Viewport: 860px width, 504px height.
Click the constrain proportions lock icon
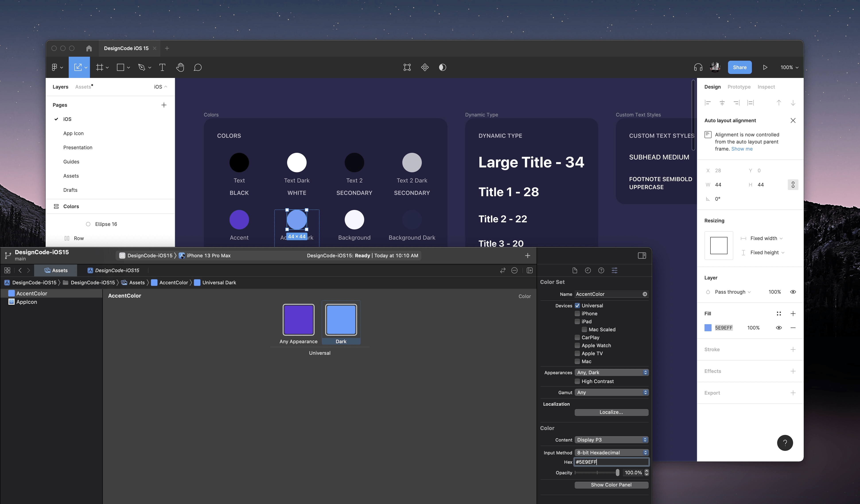[793, 185]
